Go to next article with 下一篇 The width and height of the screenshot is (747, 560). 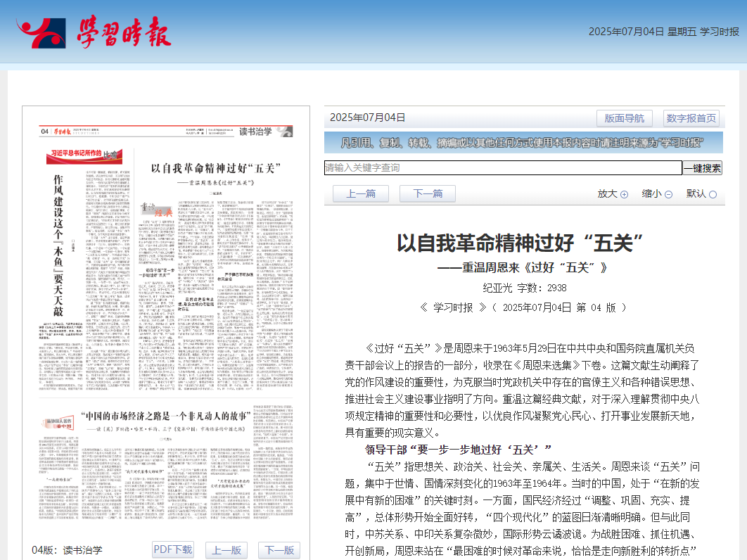click(428, 193)
